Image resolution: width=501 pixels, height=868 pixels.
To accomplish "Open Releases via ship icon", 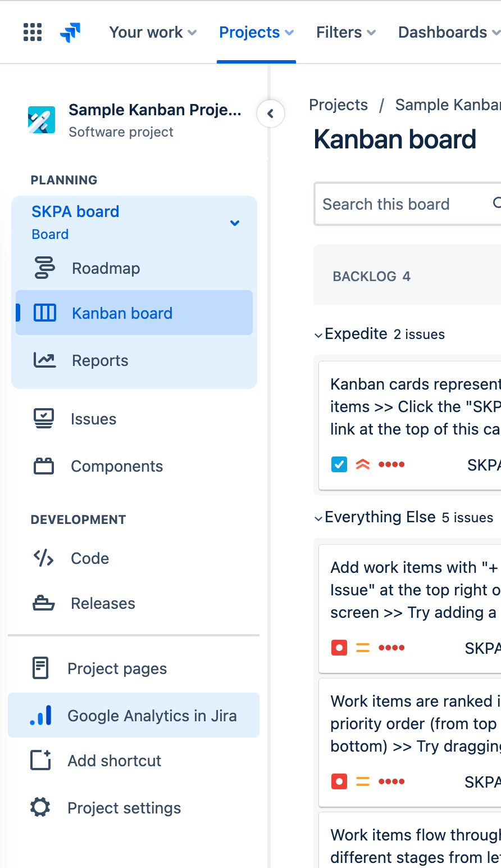I will tap(44, 603).
